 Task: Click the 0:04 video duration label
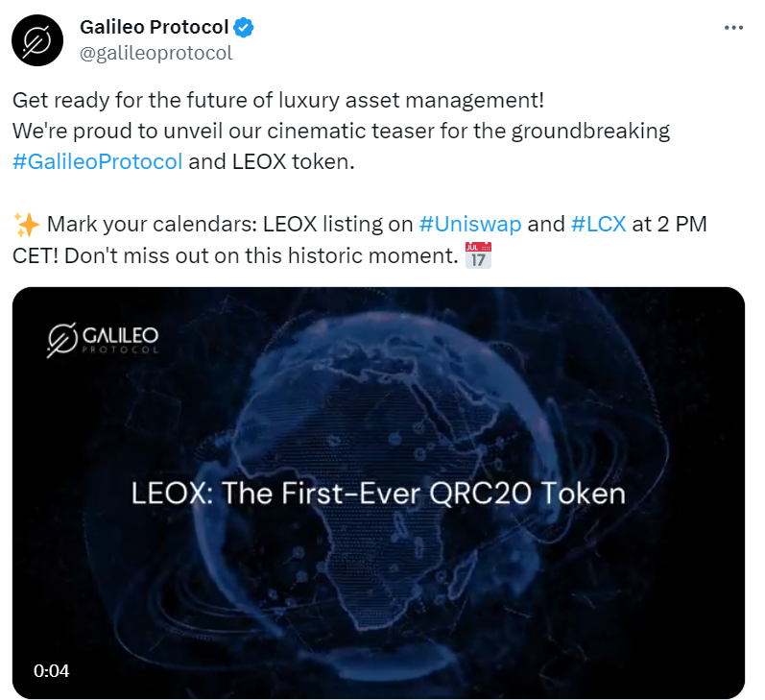(51, 671)
